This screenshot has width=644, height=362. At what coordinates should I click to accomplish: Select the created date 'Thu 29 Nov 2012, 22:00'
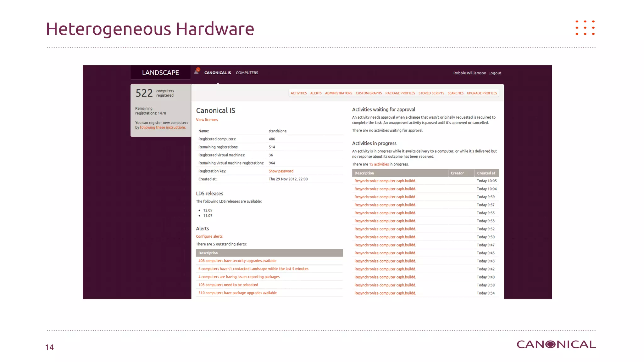tap(288, 179)
